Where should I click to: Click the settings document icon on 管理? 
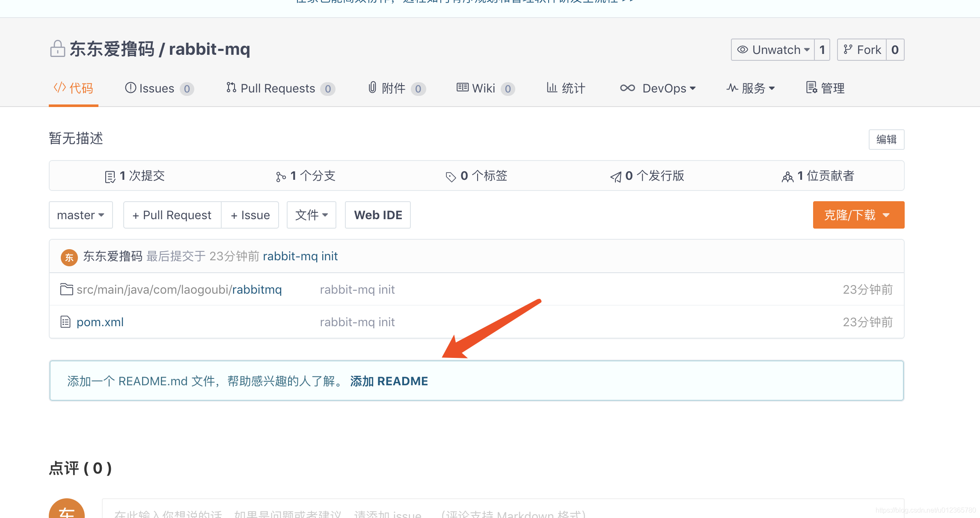click(811, 88)
